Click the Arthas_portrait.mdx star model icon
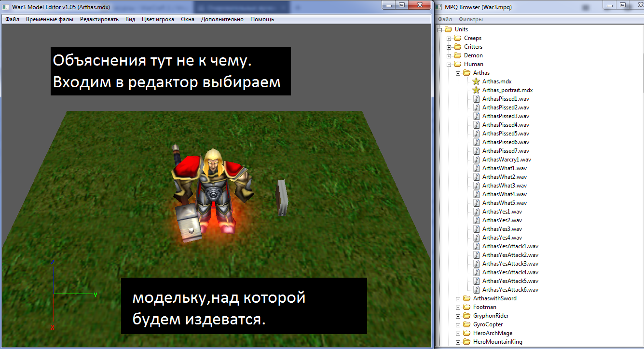This screenshot has width=644, height=349. point(476,90)
